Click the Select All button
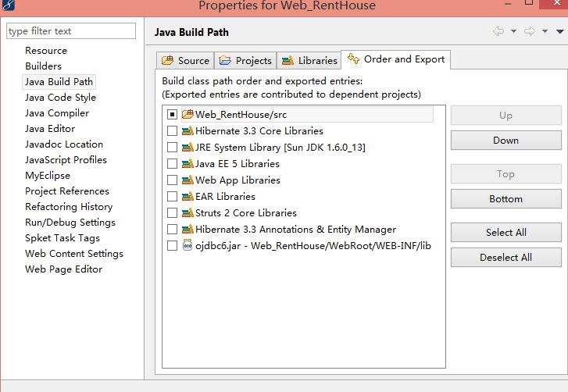The image size is (568, 392). 506,233
